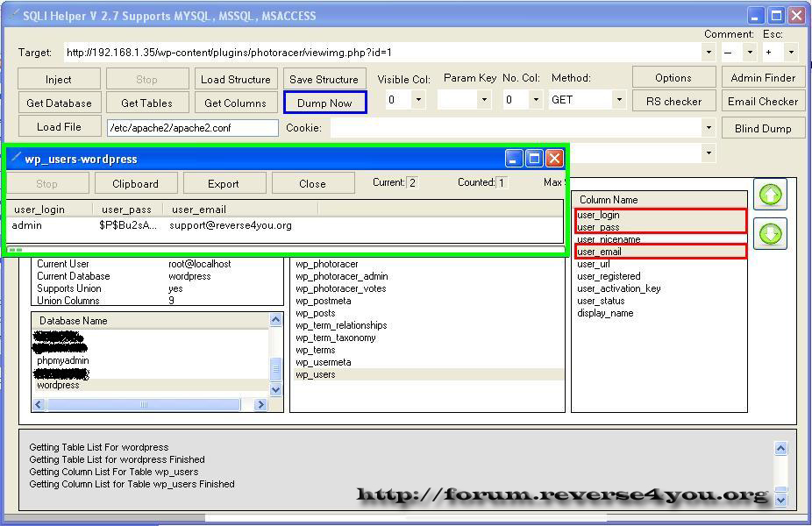812x526 pixels.
Task: Click the Target URL input field
Action: click(382, 53)
